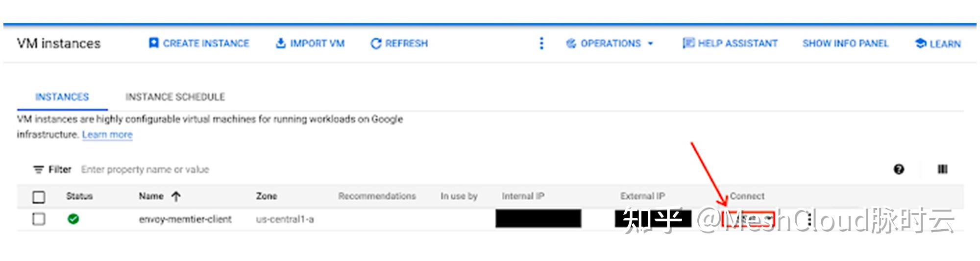Click the Import VM download icon

click(281, 44)
